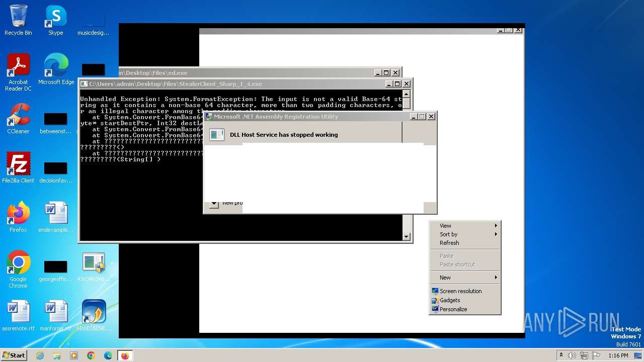Open the New submenu in the context menu
The image size is (644, 362).
(x=465, y=278)
